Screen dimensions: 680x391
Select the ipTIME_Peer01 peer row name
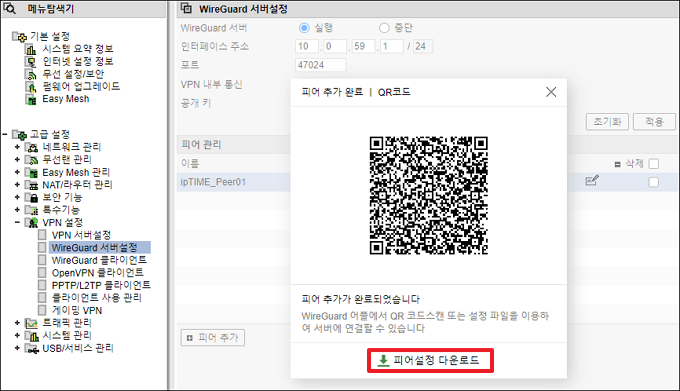coord(213,182)
